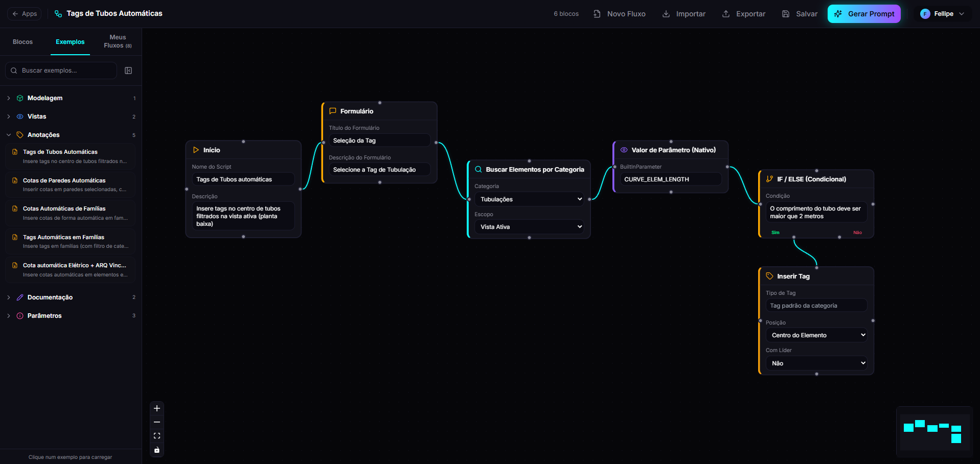Open the Categoria dropdown showing Tubulações
Screen dimensions: 980x464
coord(529,199)
